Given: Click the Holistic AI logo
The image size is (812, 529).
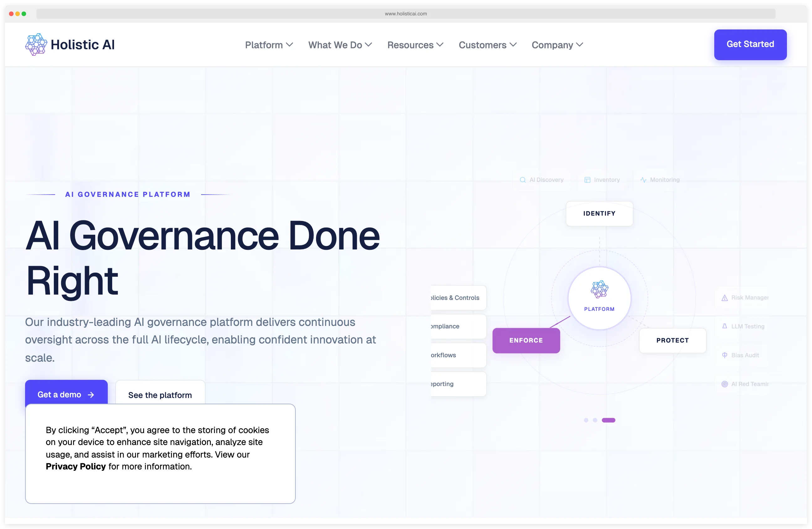Looking at the screenshot, I should point(70,44).
